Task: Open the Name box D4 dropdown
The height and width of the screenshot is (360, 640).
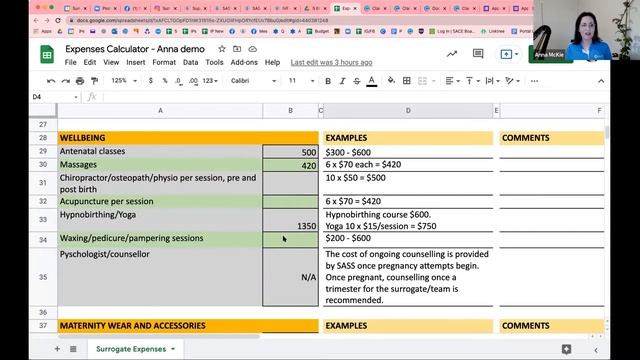Action: pos(76,97)
